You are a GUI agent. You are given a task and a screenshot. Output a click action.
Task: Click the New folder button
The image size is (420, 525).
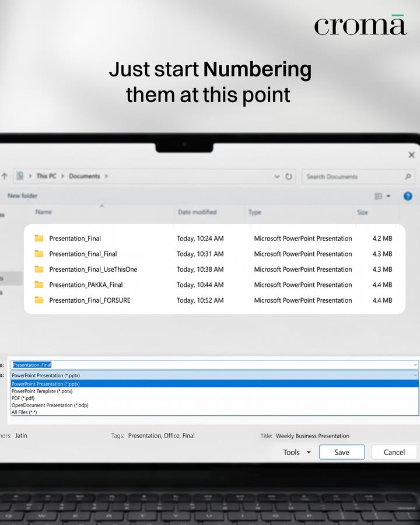point(22,196)
